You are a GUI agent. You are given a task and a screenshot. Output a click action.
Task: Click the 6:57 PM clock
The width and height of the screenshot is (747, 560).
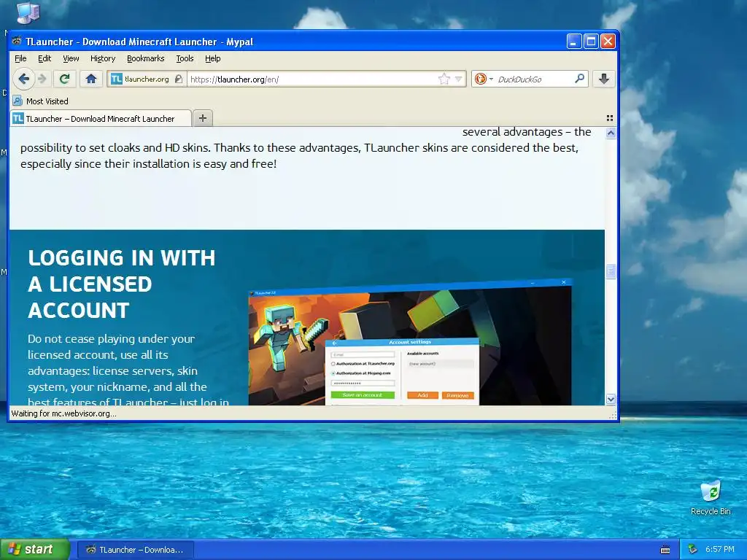pos(720,550)
